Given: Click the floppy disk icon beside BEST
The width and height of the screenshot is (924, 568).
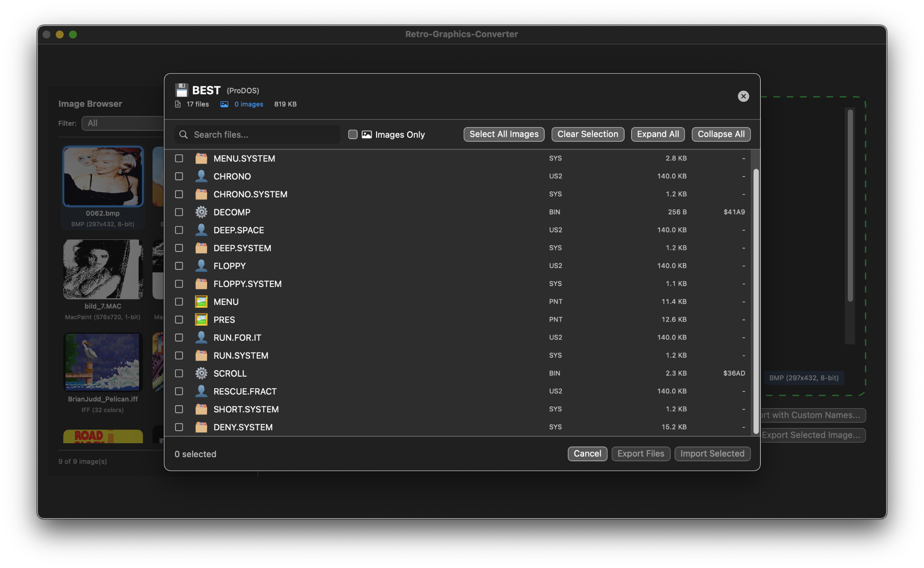Looking at the screenshot, I should point(181,90).
